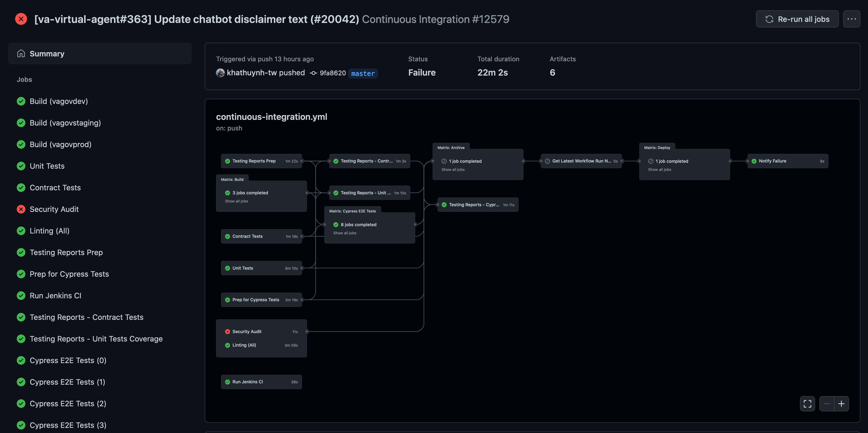Click the red X icon on Security Audit sidebar entry
The height and width of the screenshot is (433, 868).
21,209
